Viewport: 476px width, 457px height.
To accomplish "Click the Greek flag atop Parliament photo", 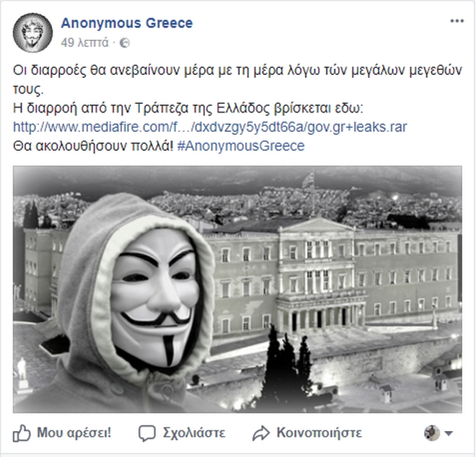I will (x=308, y=181).
